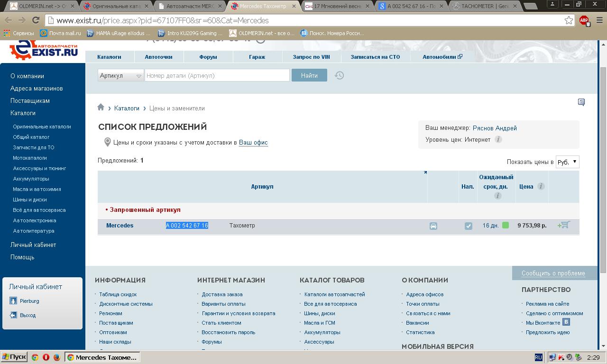Open Аккумуляторы in left sidebar
607x364 pixels.
pyautogui.click(x=31, y=179)
